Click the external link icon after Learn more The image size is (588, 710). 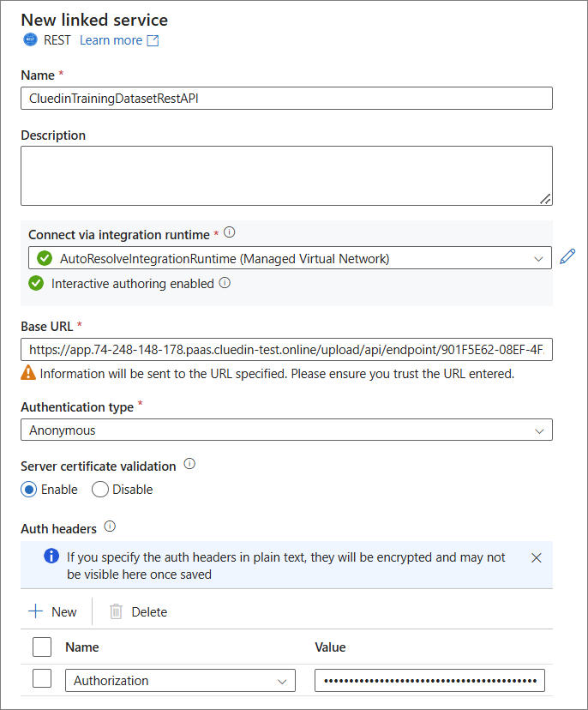[x=152, y=39]
